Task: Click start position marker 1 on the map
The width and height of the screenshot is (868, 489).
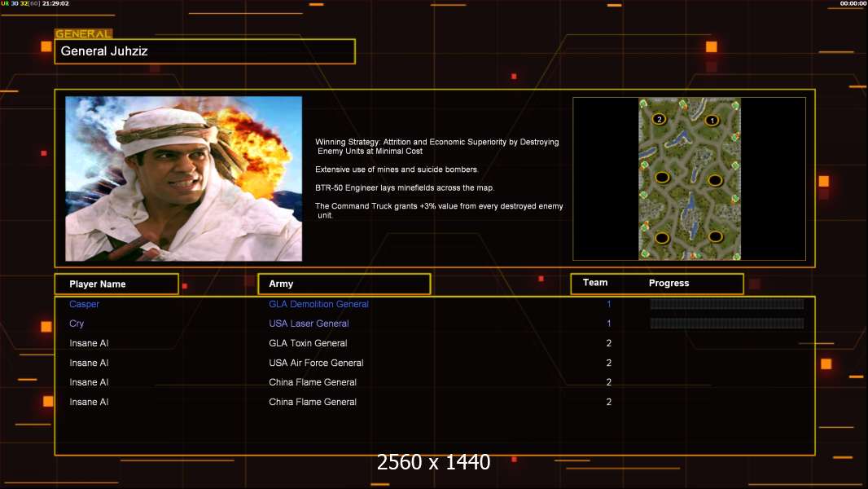Action: (712, 120)
